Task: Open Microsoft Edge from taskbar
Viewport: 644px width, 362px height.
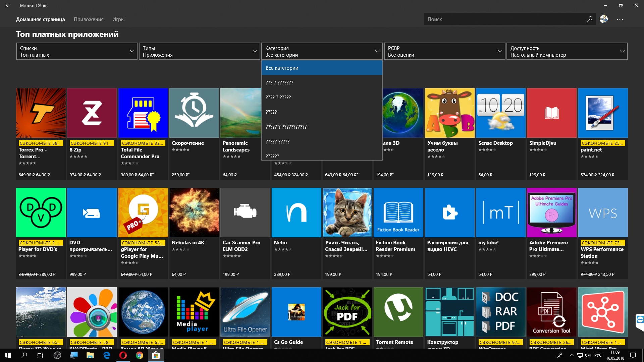Action: pyautogui.click(x=107, y=355)
